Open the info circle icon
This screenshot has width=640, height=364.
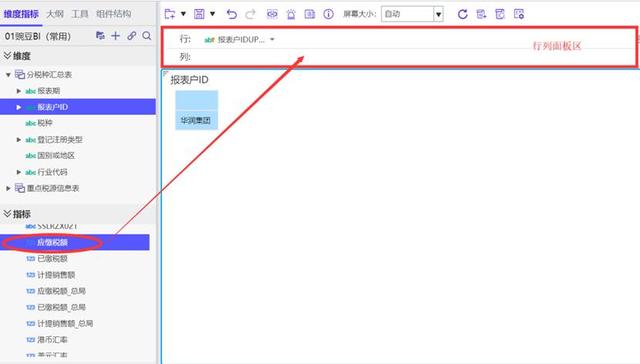click(328, 14)
